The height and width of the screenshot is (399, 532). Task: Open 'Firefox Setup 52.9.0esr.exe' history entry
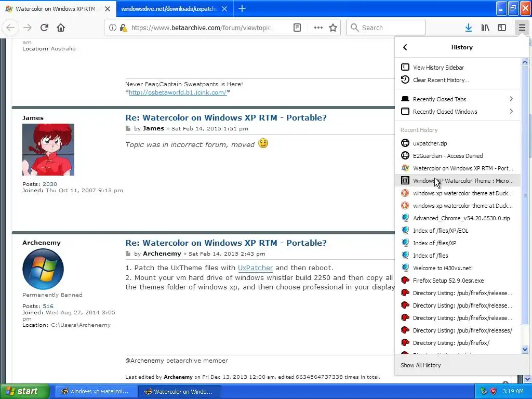pyautogui.click(x=457, y=281)
